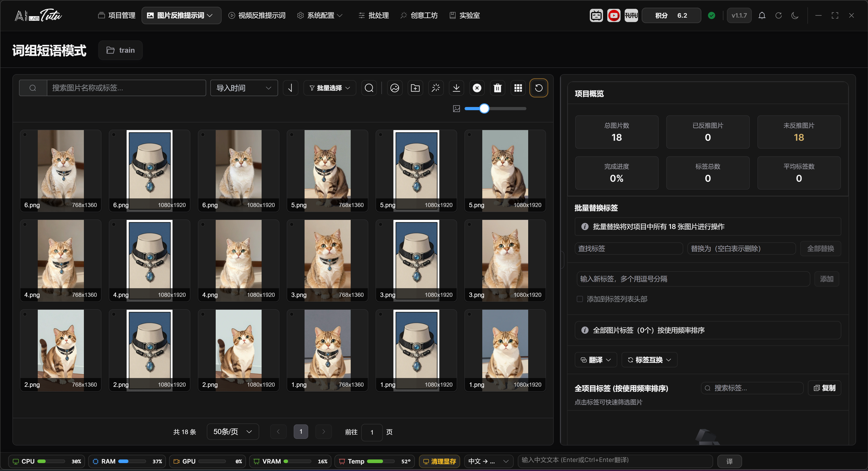Toggle sort direction arrow button
The image size is (868, 471).
[x=291, y=88]
